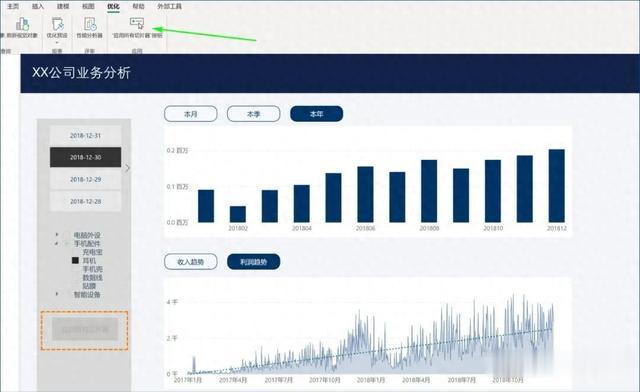
Task: Expand the 电脑外设 tree node
Action: point(57,235)
